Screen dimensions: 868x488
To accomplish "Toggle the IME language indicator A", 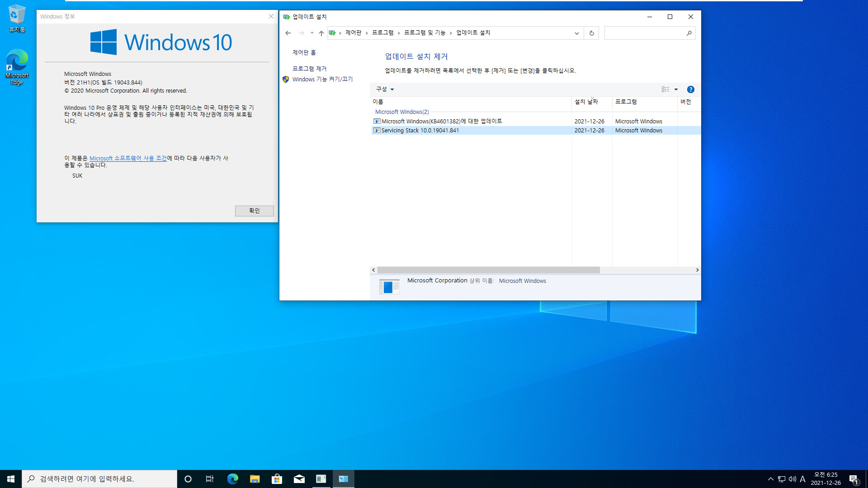I will 802,479.
